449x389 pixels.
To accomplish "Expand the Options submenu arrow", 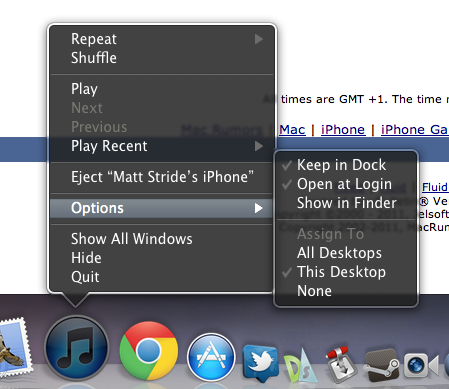I will [x=259, y=208].
